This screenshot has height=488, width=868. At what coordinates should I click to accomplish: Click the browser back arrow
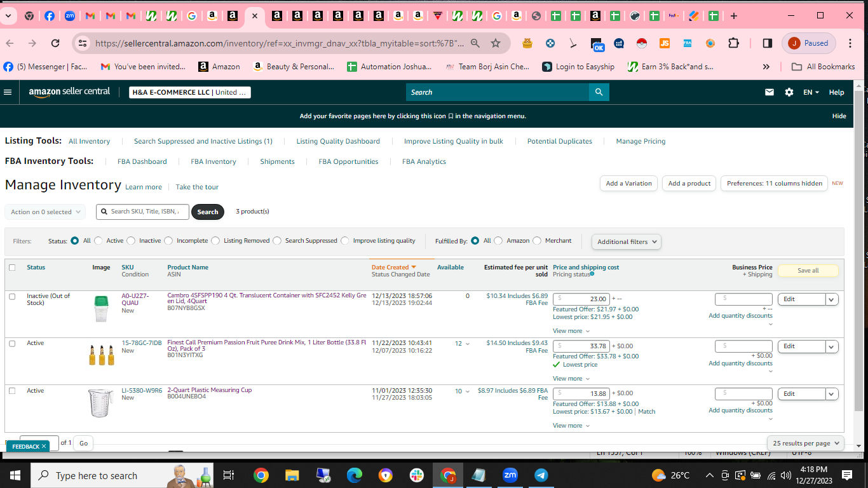pyautogui.click(x=10, y=43)
